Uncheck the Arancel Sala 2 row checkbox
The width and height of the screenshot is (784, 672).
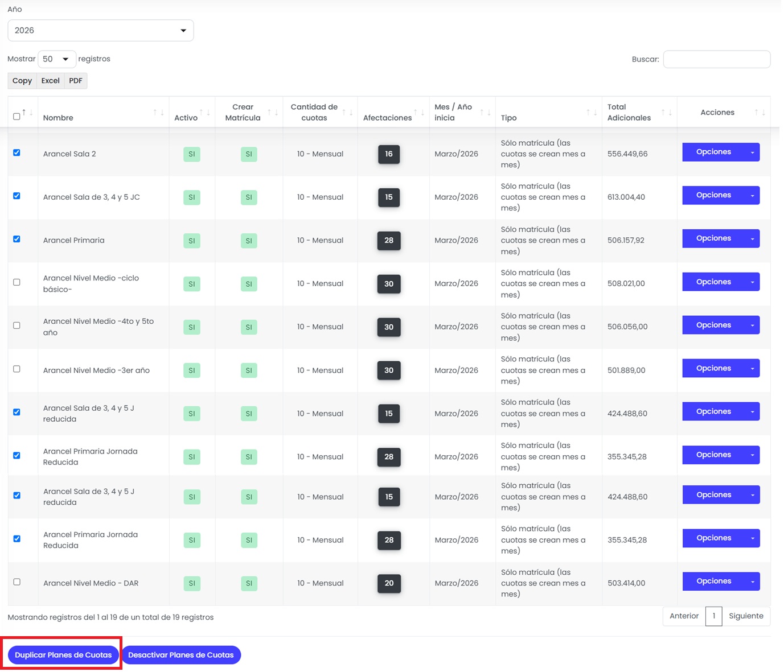17,152
